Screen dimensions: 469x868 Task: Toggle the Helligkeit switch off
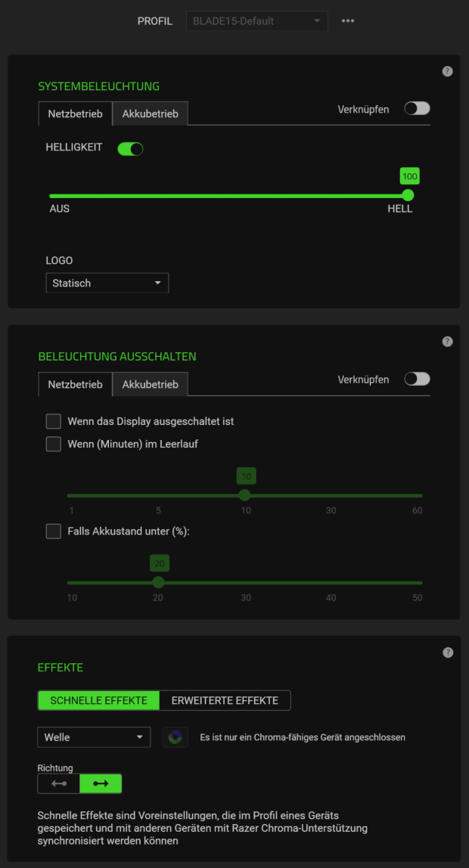(130, 149)
